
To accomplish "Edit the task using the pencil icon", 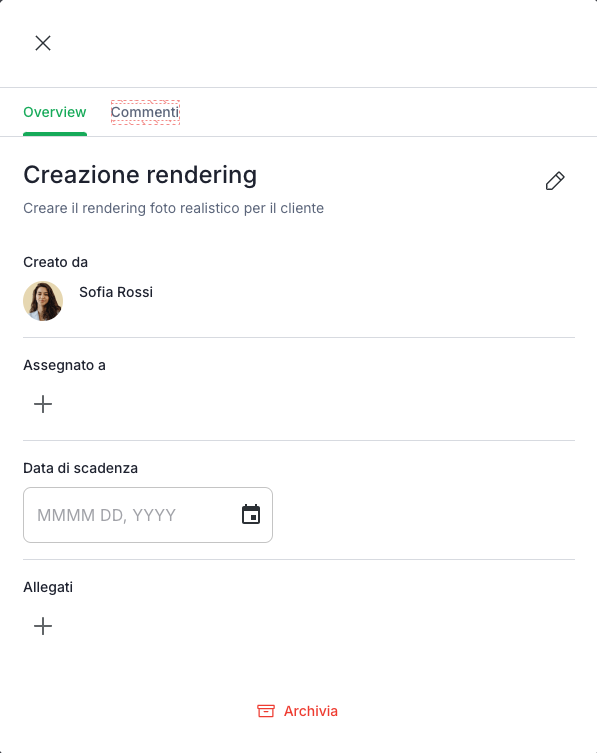I will [x=555, y=181].
